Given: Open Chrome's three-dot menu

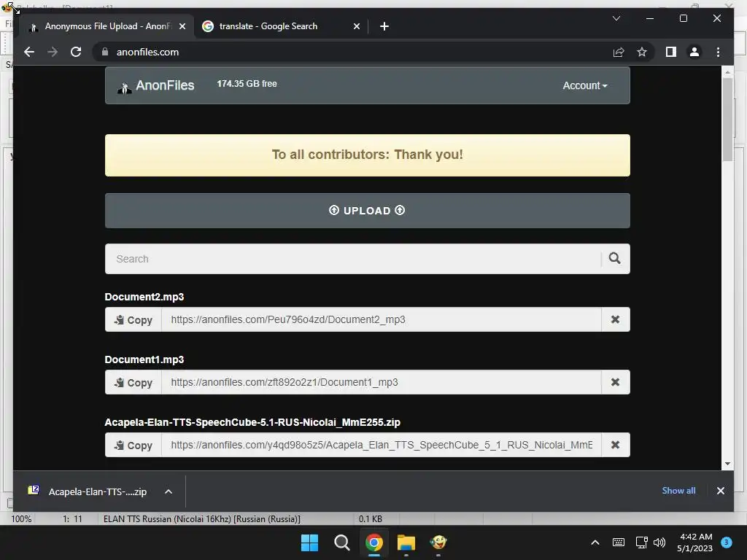Looking at the screenshot, I should coord(718,52).
